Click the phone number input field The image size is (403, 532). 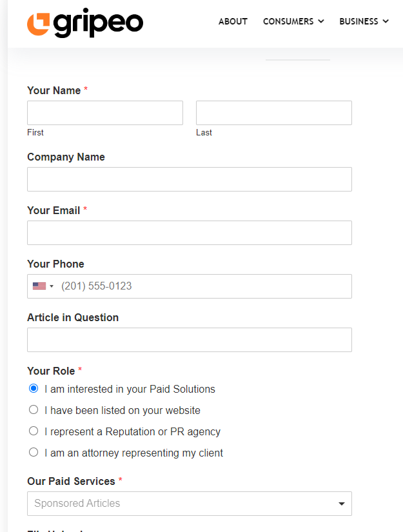[203, 286]
